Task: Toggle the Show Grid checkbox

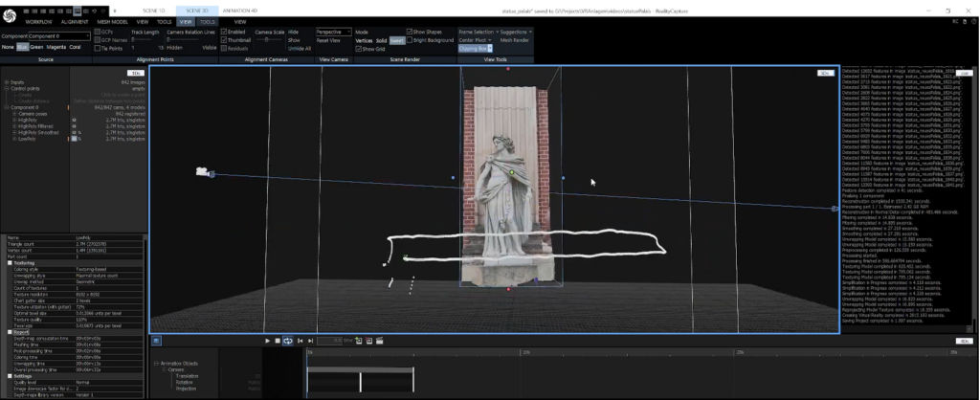Action: point(359,48)
